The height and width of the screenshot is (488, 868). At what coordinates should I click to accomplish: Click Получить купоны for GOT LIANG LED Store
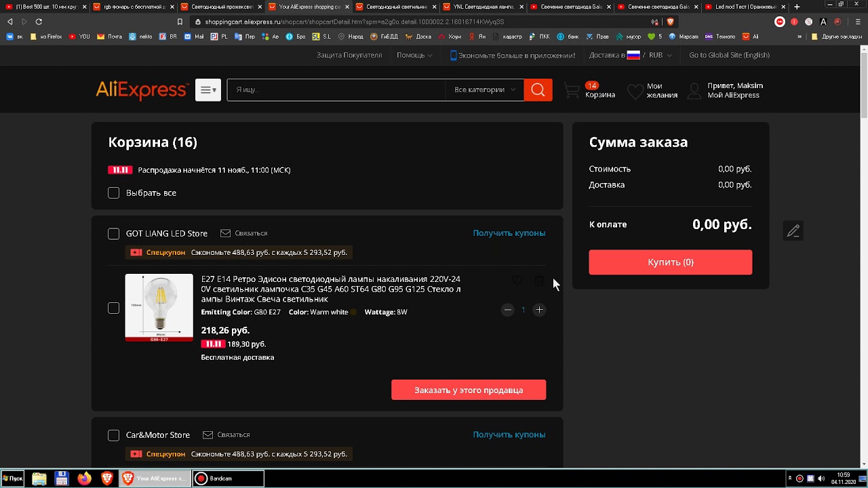click(x=509, y=233)
